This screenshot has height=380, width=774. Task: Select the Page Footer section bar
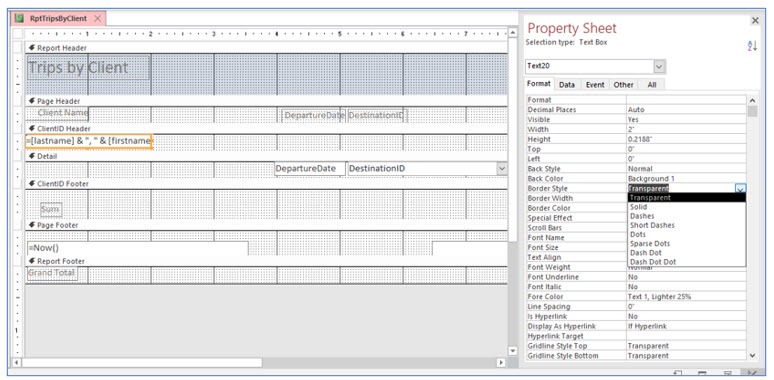(267, 225)
